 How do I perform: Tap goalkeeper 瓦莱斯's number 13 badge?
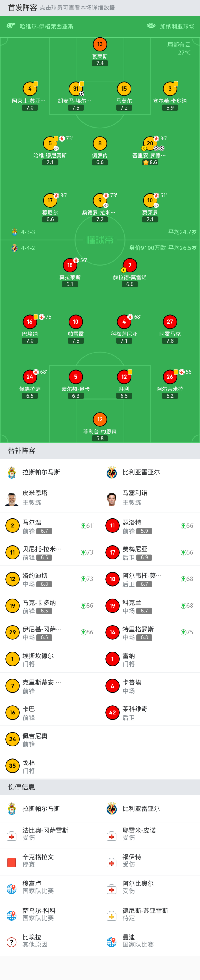100,44
